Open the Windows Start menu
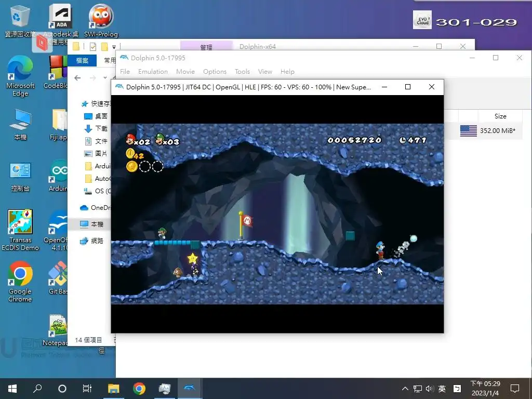The image size is (532, 399). [12, 388]
